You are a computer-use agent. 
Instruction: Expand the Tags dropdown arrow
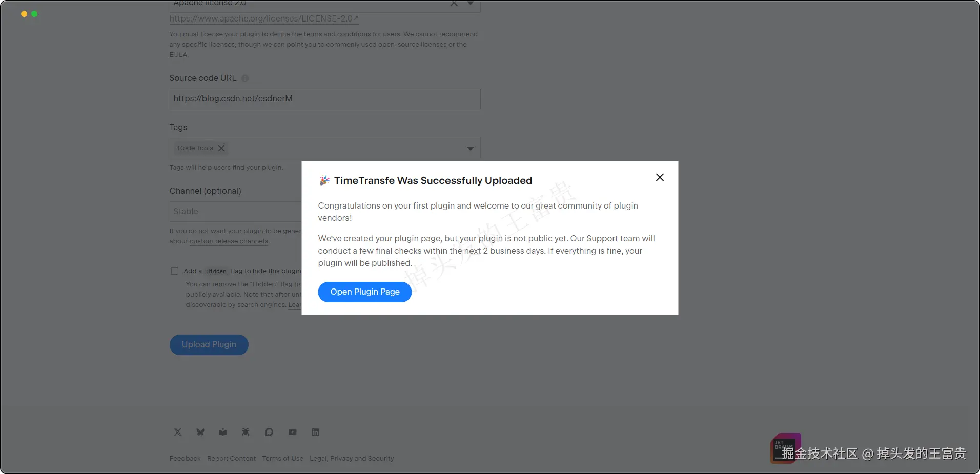tap(470, 149)
